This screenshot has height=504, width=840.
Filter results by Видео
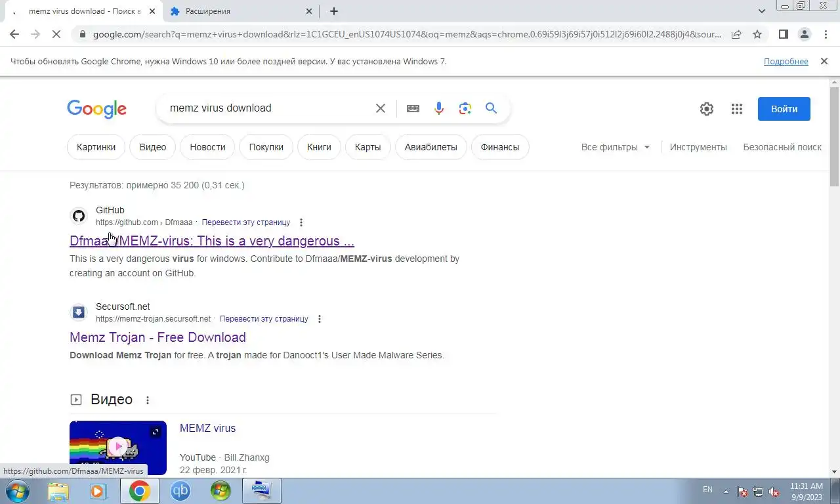[153, 147]
